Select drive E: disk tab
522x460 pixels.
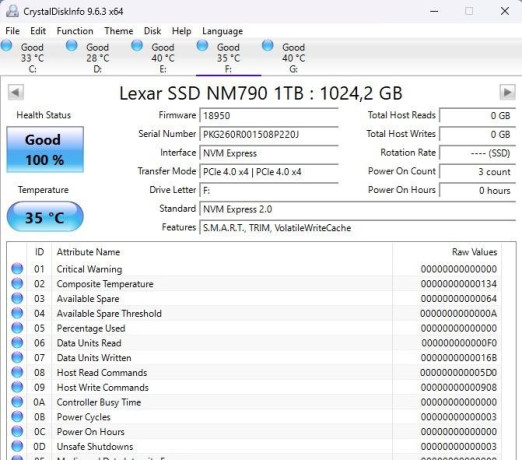tap(163, 58)
